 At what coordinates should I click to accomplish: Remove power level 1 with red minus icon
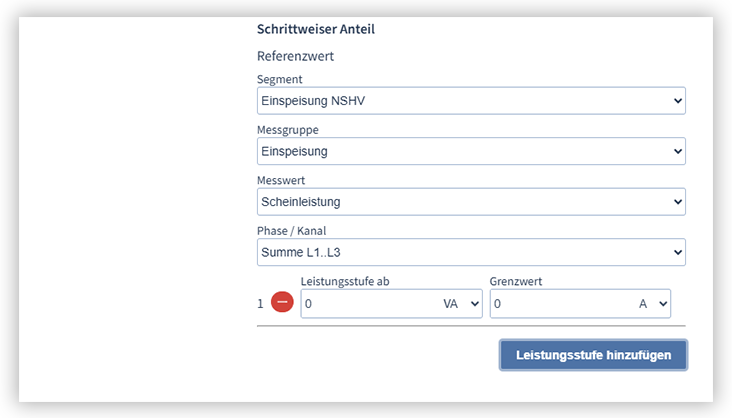tap(282, 303)
